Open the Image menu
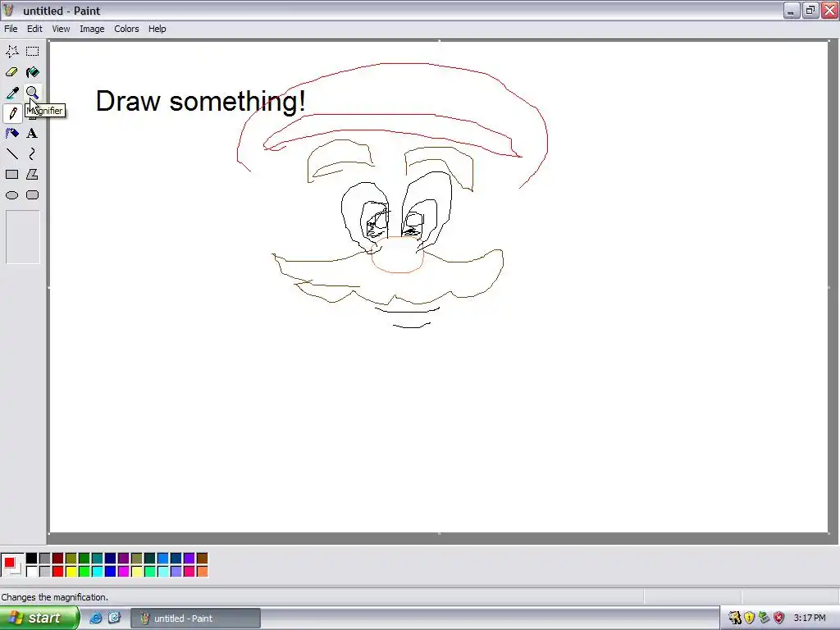840x630 pixels. 92,29
